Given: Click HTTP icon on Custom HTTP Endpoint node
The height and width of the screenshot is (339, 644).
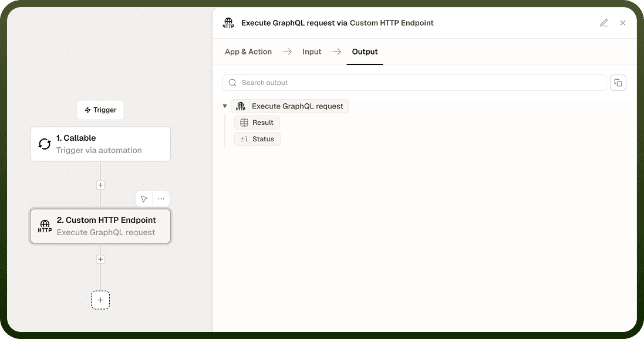Looking at the screenshot, I should pos(45,226).
